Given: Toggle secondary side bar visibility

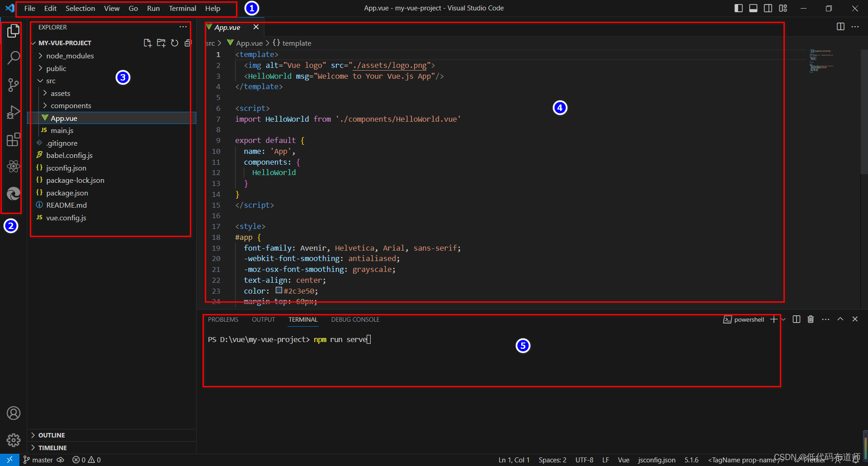Looking at the screenshot, I should [768, 8].
